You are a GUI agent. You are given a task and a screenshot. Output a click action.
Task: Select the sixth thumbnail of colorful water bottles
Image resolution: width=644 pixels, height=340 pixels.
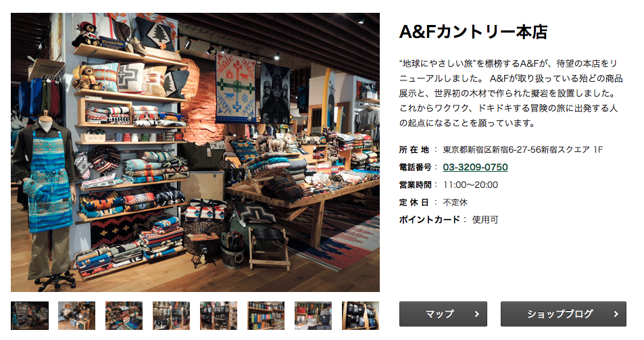point(266,316)
